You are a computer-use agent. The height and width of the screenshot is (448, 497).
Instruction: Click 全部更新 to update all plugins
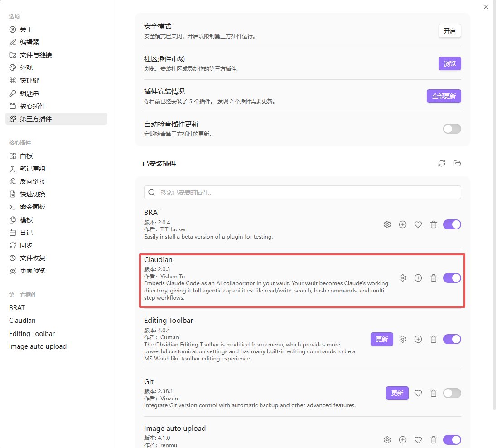click(444, 96)
